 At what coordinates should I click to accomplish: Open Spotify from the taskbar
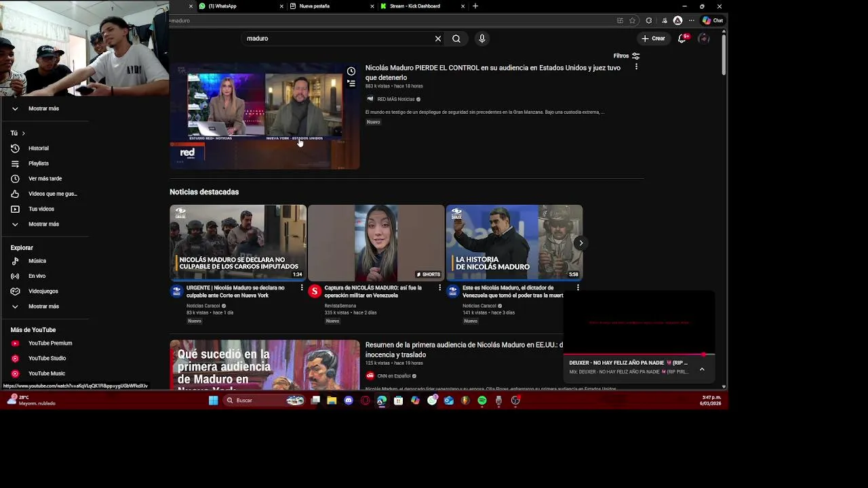[482, 401]
